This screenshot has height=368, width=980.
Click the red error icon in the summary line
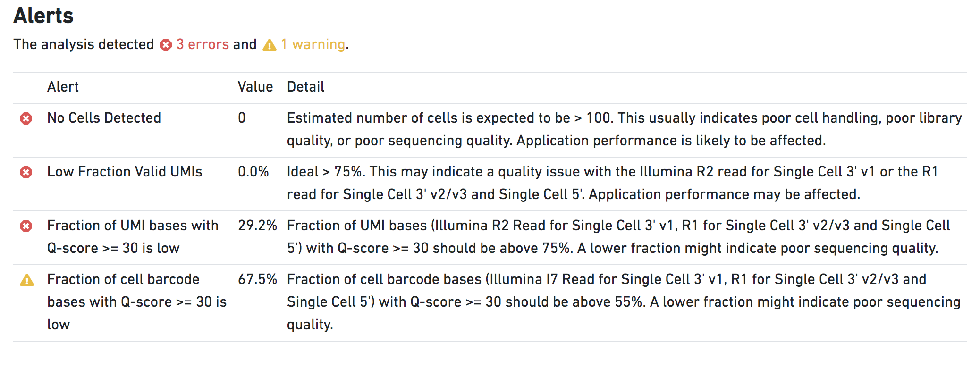tap(165, 45)
